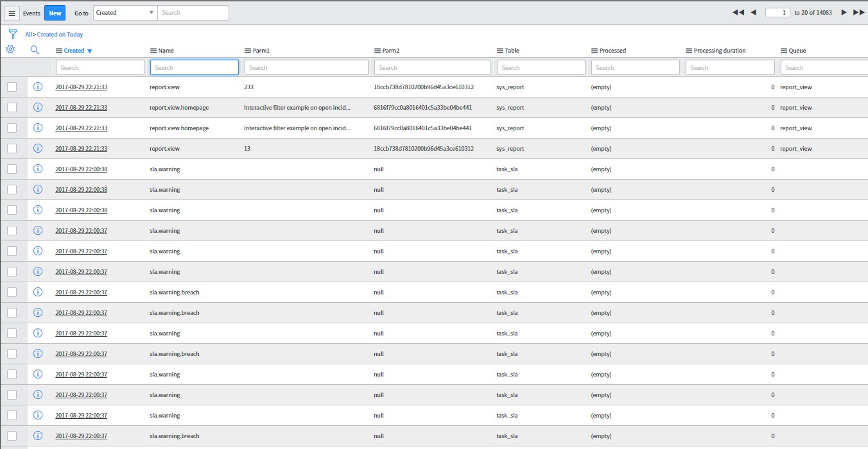Open list personalization gear icon
The width and height of the screenshot is (868, 449).
pyautogui.click(x=10, y=50)
